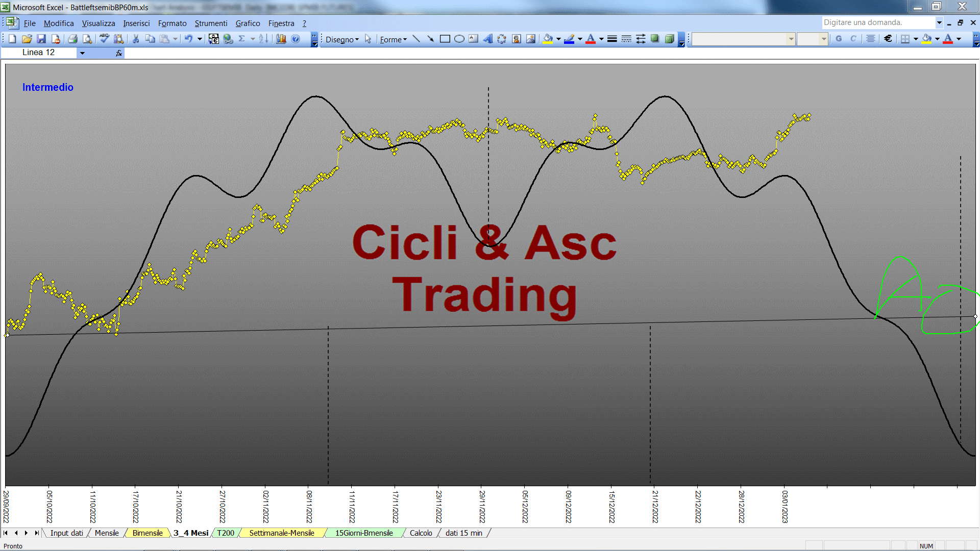Apply yellow drawing fill color
The image size is (980, 551).
[x=548, y=39]
